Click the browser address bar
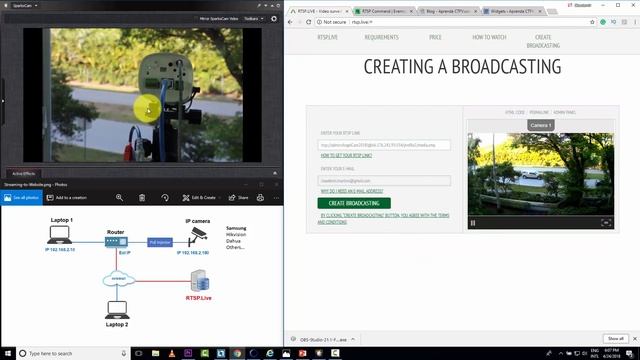This screenshot has height=360, width=640. point(451,22)
